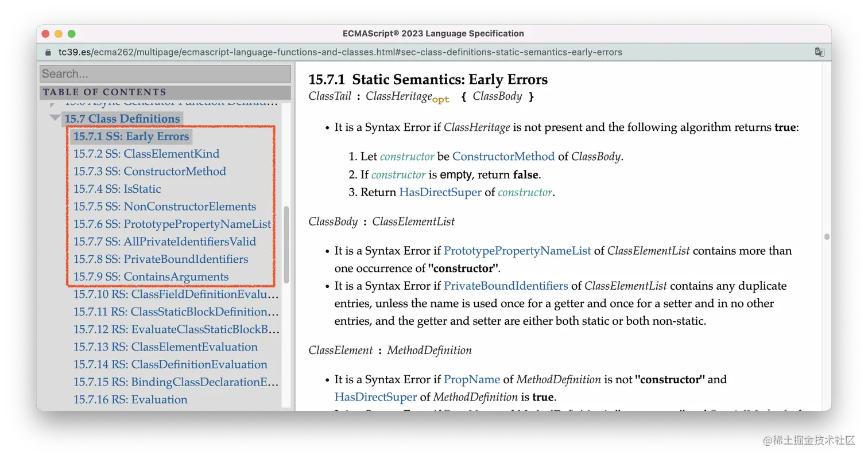
Task: Jump to 15.7.5 SS: NonConstructorElements
Action: [165, 207]
